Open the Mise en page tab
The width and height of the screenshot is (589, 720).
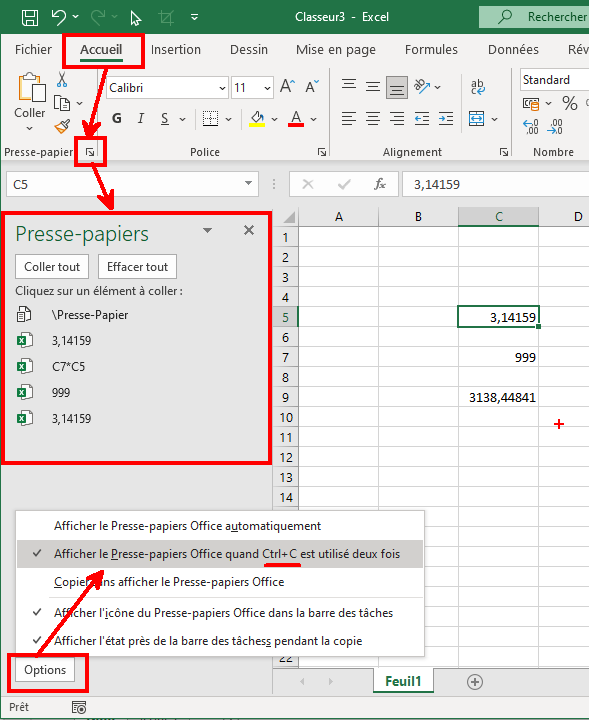click(x=336, y=50)
